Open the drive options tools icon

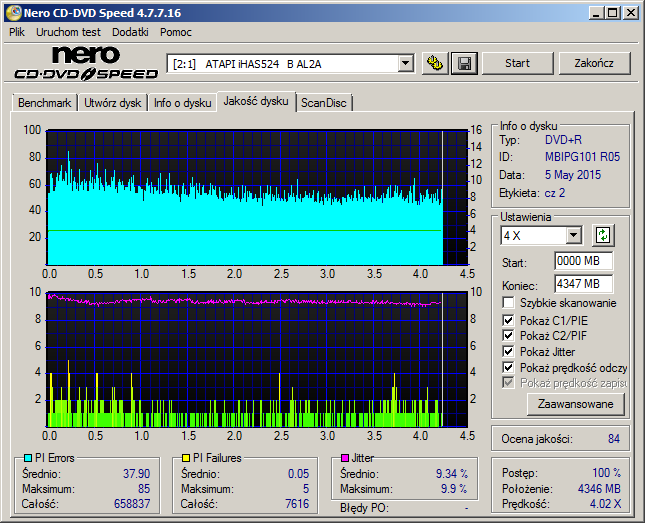point(435,63)
